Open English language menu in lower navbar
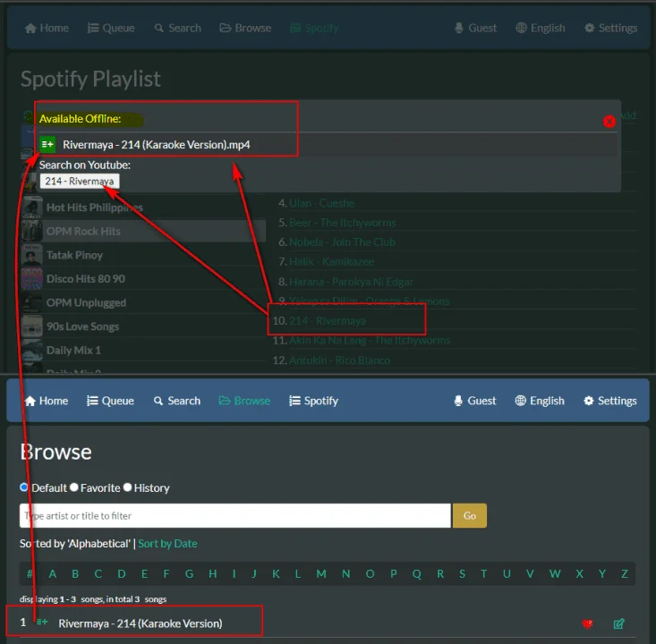 (x=540, y=401)
